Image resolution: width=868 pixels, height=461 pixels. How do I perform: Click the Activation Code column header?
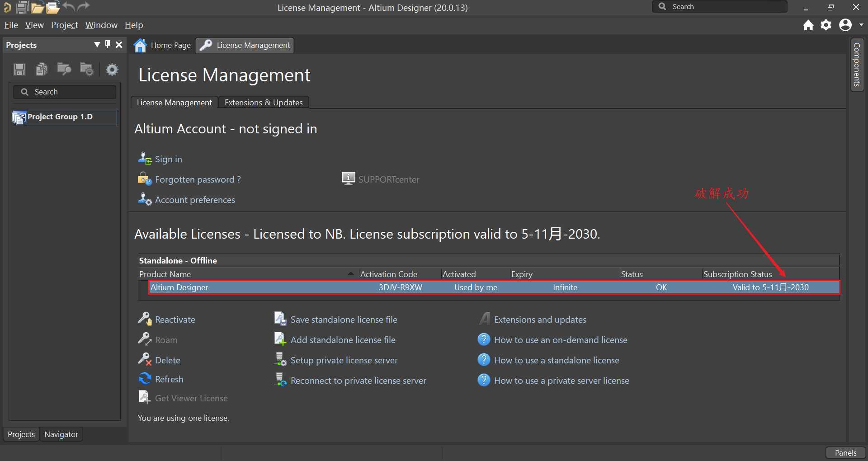[400, 274]
